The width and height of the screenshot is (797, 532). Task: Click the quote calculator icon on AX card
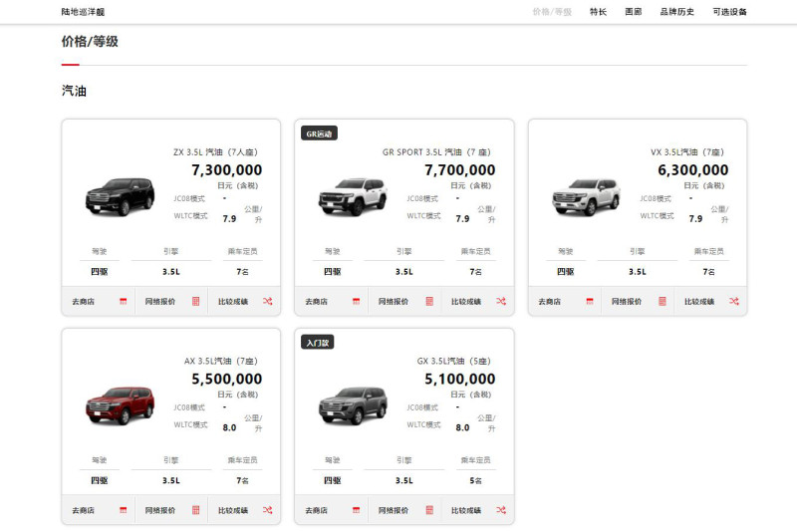coord(195,510)
